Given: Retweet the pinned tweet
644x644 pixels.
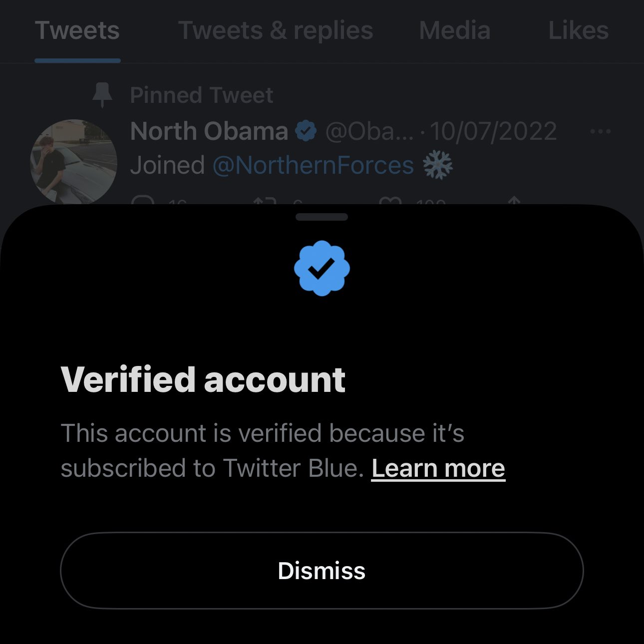Looking at the screenshot, I should tap(265, 201).
